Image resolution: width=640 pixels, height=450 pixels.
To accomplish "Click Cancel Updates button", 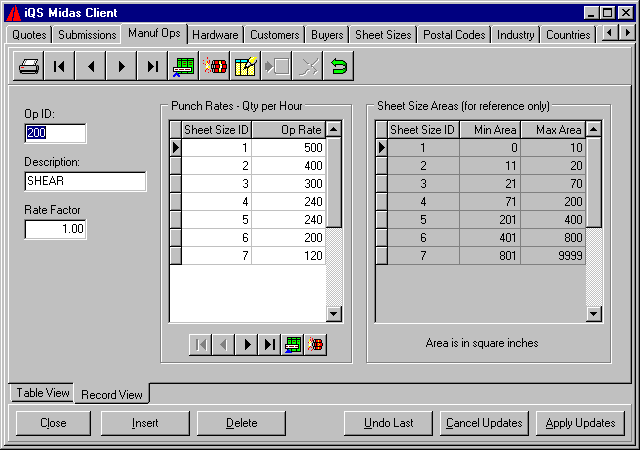I will pos(484,423).
